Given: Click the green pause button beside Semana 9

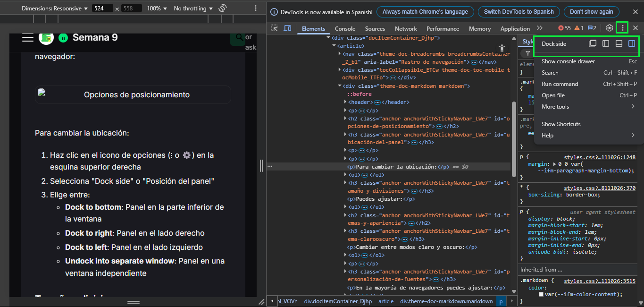Looking at the screenshot, I should (x=63, y=38).
